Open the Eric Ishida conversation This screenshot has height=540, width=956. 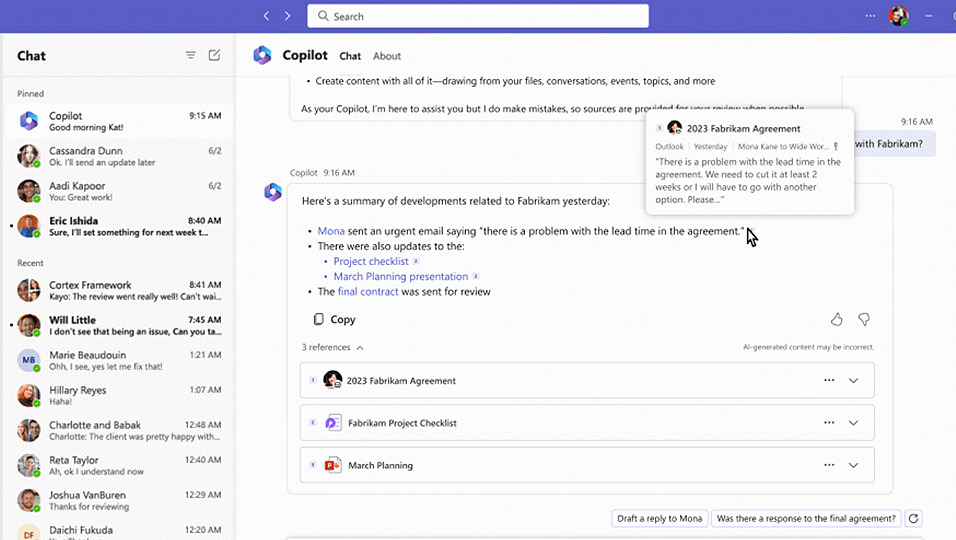coord(119,226)
